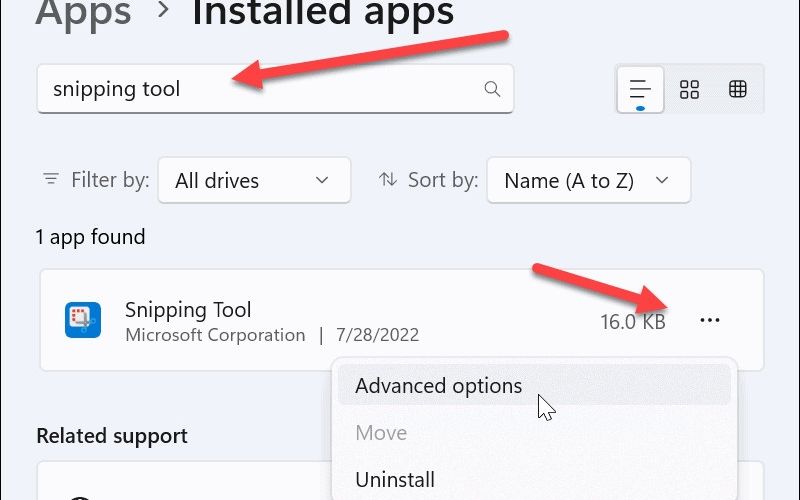Click the filter icon beside Filter by

click(x=51, y=180)
